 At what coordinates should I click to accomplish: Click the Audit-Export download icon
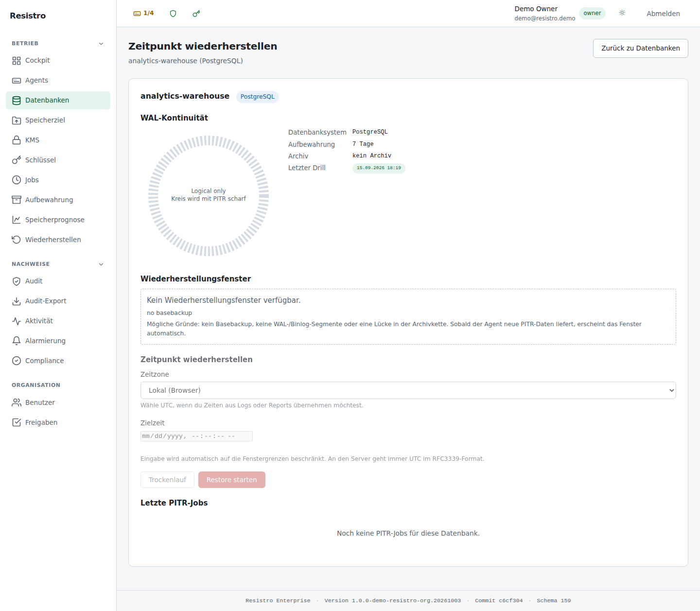17,301
